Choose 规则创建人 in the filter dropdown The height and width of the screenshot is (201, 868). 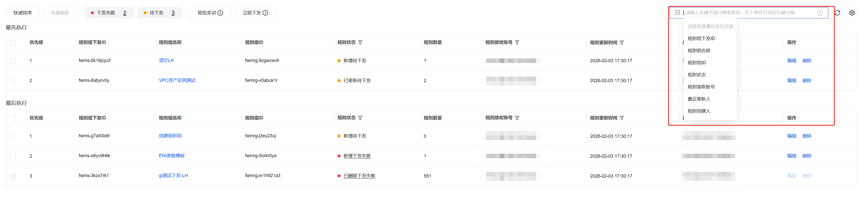point(699,111)
